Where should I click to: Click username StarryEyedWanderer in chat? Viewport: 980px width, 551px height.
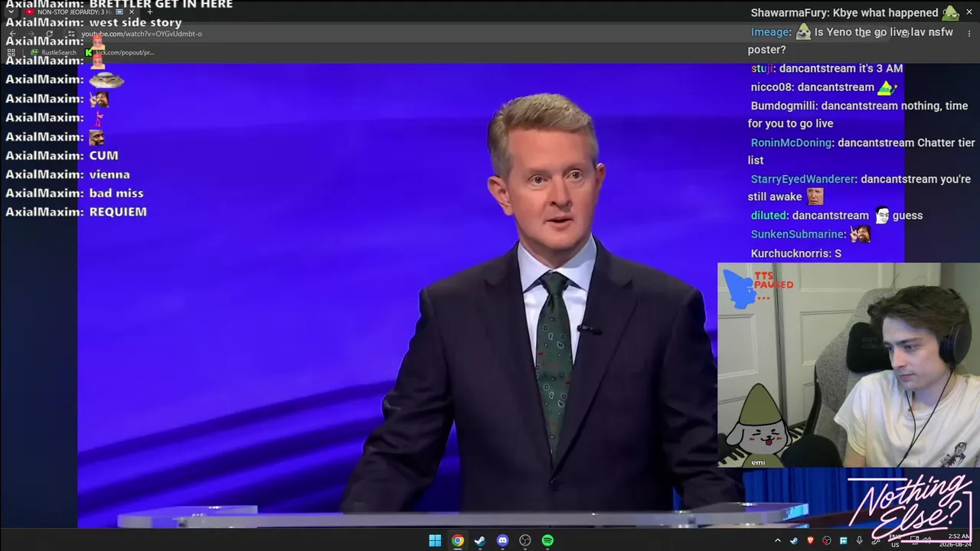(802, 179)
